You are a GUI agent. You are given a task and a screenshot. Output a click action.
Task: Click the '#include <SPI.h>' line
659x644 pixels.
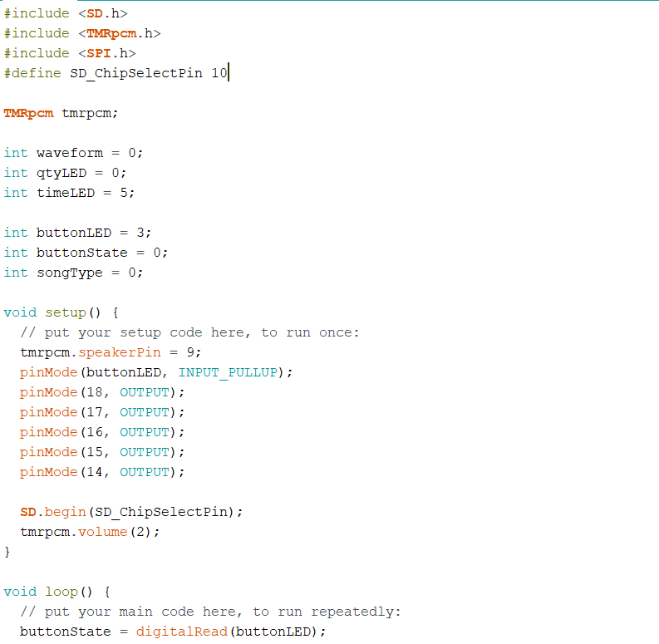[x=70, y=53]
